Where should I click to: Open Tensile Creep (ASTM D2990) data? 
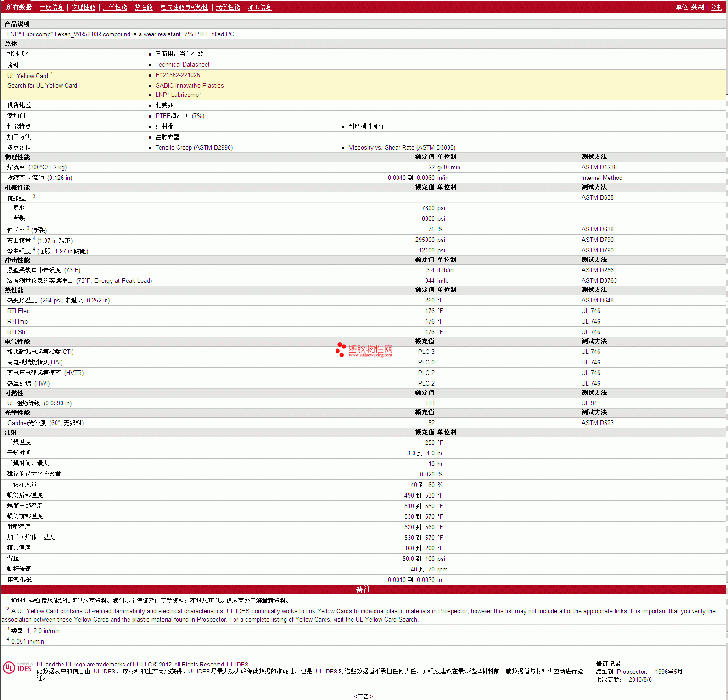click(x=194, y=148)
